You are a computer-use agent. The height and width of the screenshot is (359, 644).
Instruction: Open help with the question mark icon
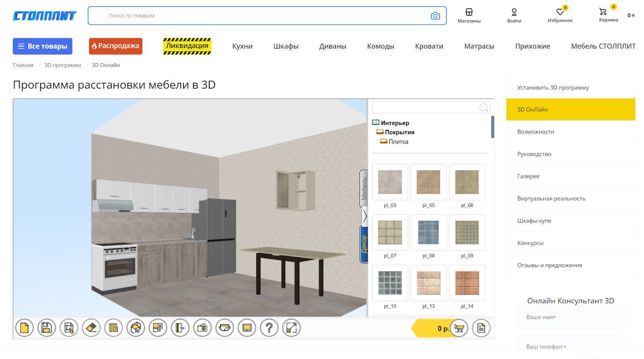click(x=269, y=328)
